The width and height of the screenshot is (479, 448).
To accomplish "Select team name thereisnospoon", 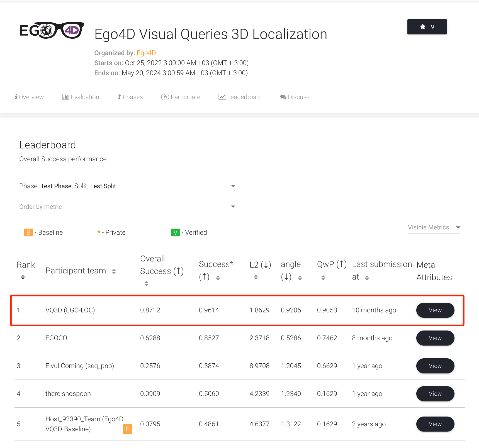I will 68,394.
